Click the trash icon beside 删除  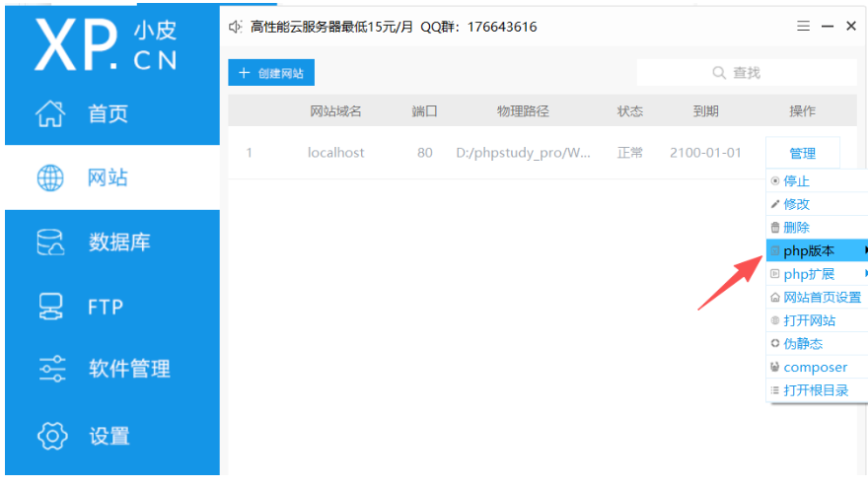pos(775,227)
